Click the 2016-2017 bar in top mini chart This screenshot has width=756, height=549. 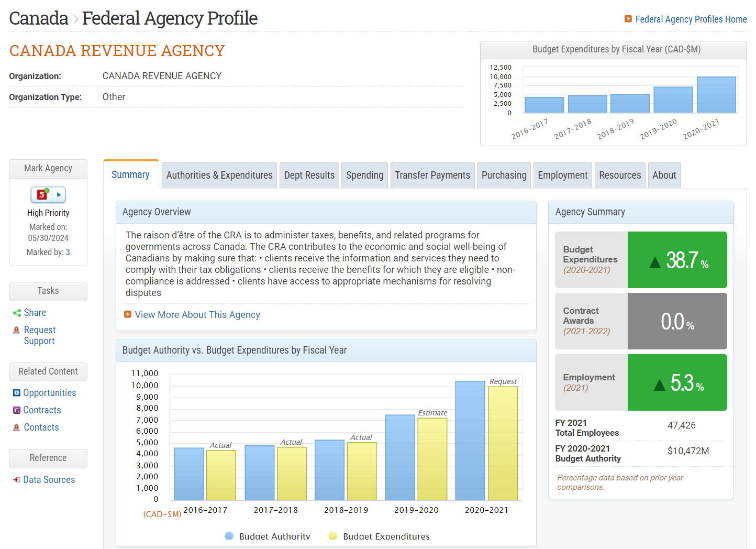pyautogui.click(x=544, y=105)
